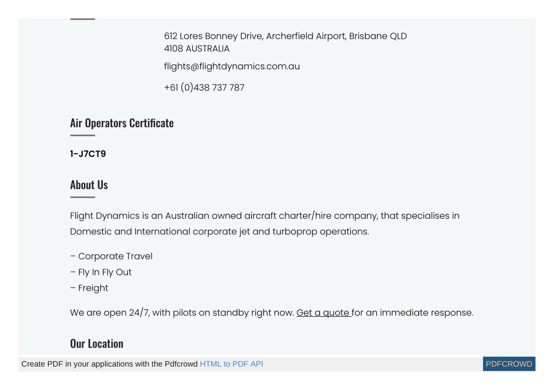This screenshot has height=392, width=554.
Task: Click the 612 Lores Bonney Drive address text
Action: pos(285,42)
